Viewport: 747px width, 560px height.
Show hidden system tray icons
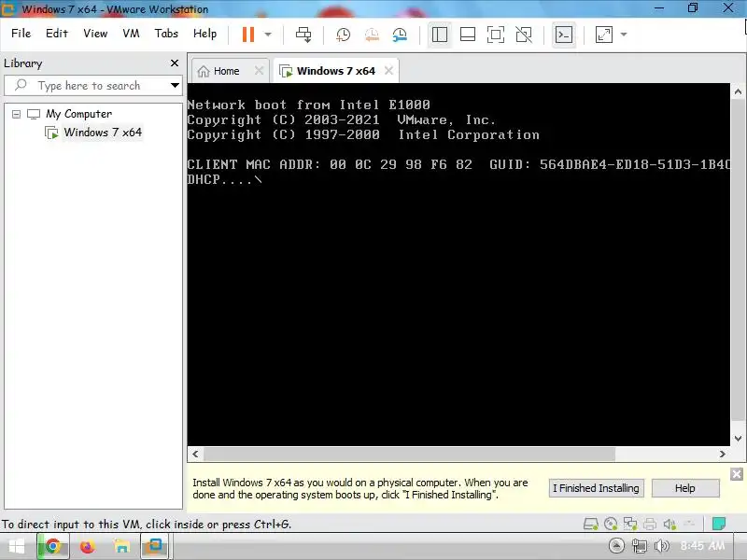616,546
